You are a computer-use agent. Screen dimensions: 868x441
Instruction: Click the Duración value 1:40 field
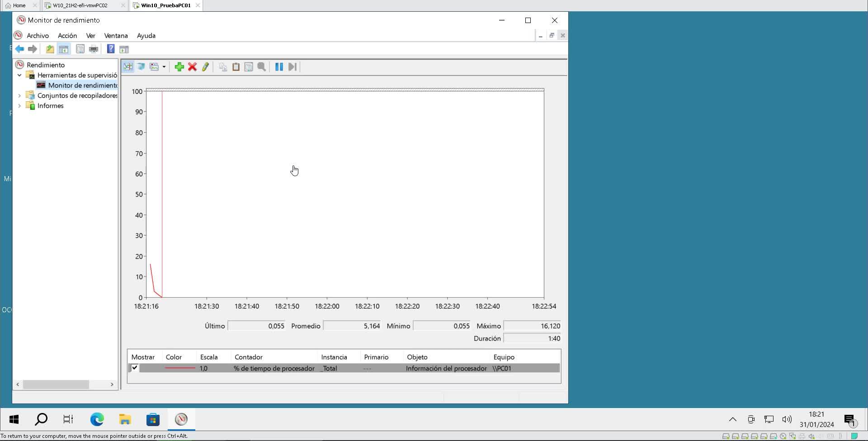click(533, 338)
